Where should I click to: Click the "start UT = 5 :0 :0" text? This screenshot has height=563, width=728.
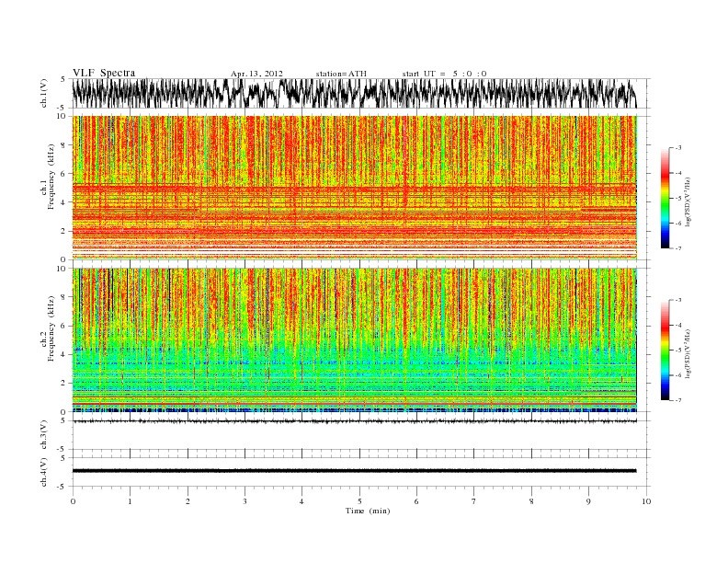pyautogui.click(x=444, y=74)
